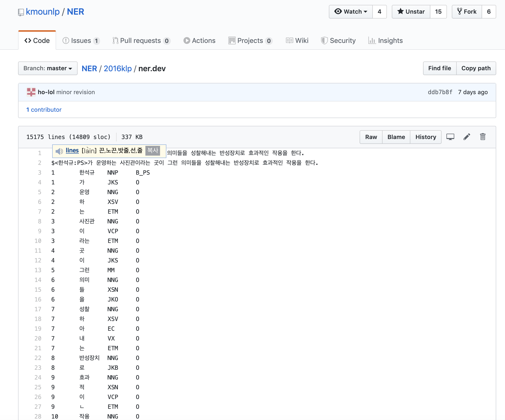505x420 pixels.
Task: Open the Pull requests tab
Action: (141, 40)
